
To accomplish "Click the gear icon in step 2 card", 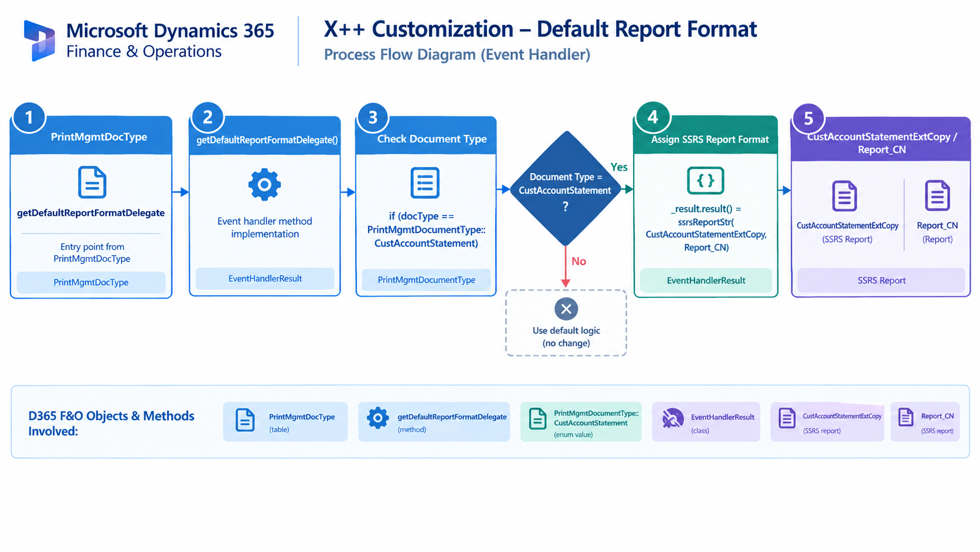I will point(264,185).
